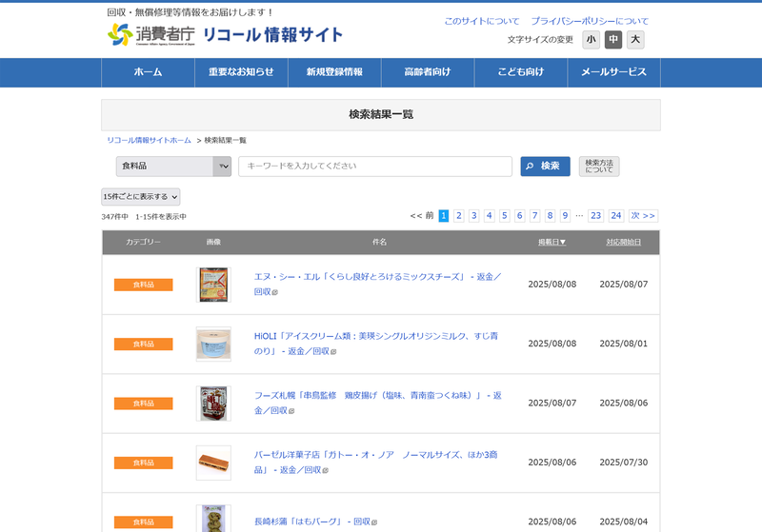
Task: Open 検索方法について help button
Action: click(599, 167)
